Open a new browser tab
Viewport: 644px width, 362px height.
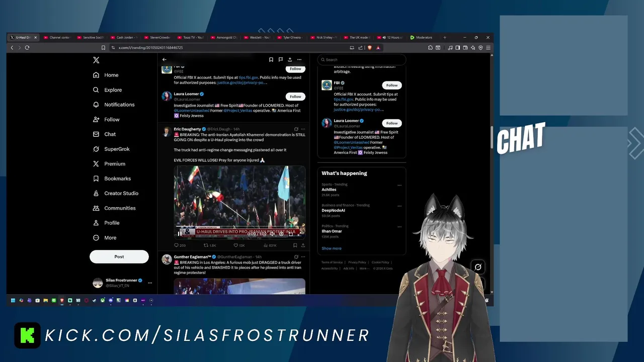[445, 38]
